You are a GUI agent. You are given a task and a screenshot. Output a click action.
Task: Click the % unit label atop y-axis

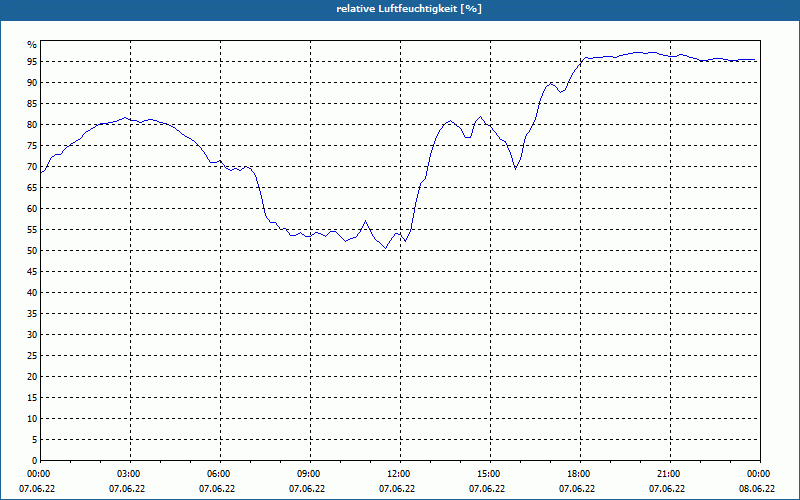click(x=32, y=45)
